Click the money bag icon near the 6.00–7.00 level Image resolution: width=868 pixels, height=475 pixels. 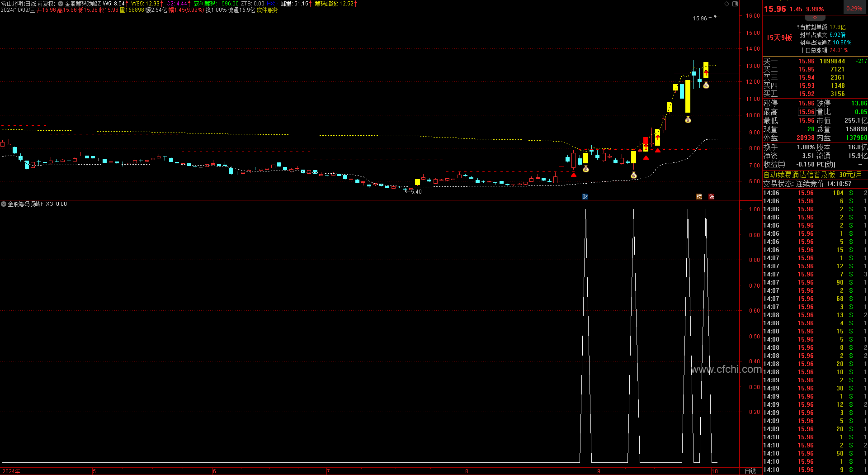tap(633, 175)
